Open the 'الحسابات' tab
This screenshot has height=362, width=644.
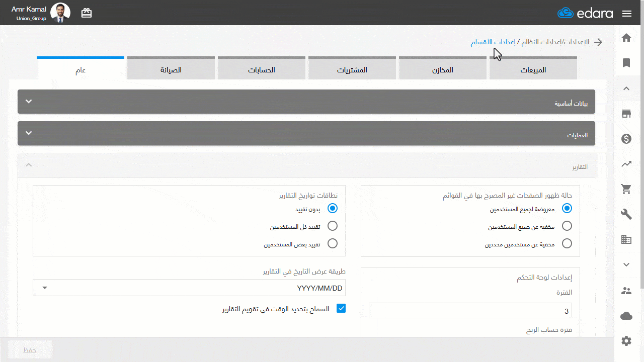pos(261,70)
